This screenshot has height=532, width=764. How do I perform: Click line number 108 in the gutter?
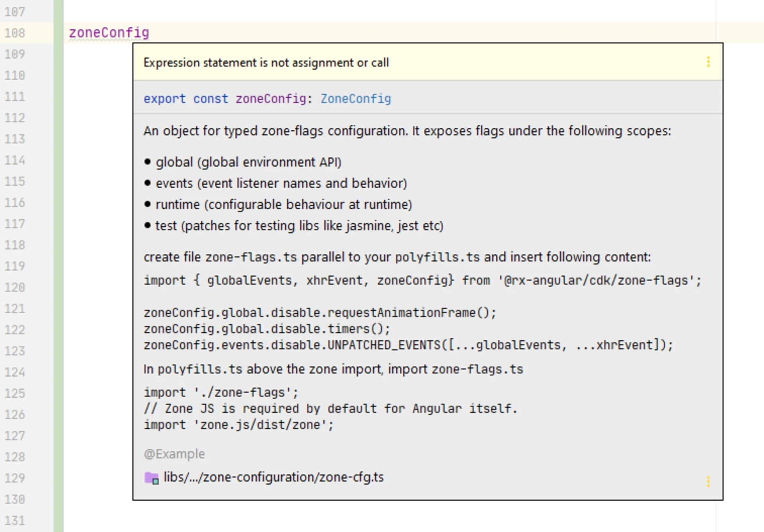click(15, 33)
